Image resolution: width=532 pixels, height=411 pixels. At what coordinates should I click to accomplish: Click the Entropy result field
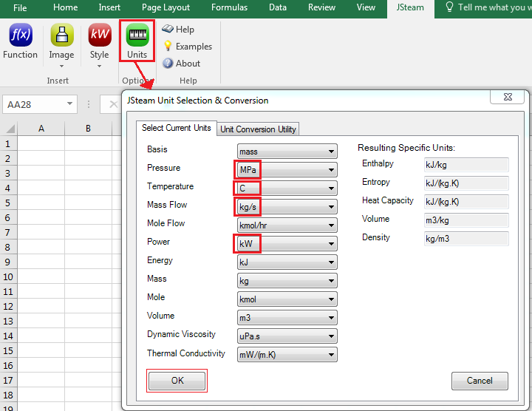click(x=466, y=183)
